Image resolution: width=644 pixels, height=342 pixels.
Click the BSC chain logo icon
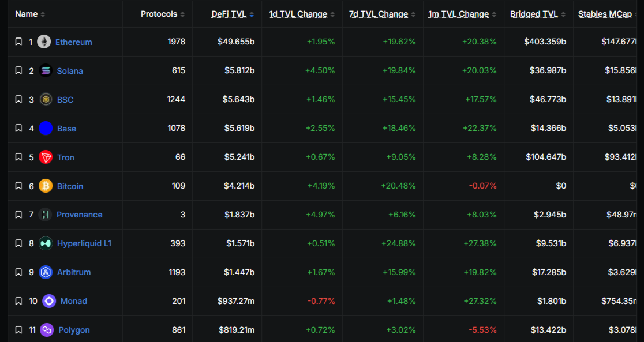(46, 99)
